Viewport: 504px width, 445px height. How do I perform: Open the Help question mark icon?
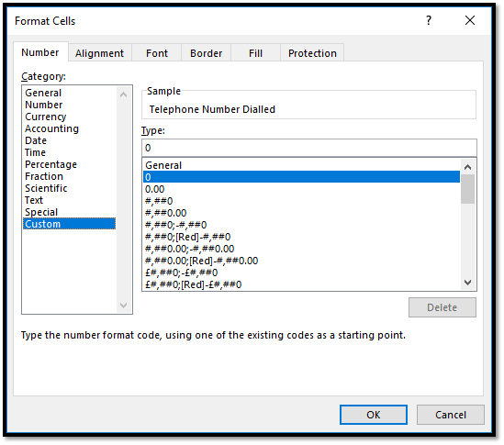[429, 20]
